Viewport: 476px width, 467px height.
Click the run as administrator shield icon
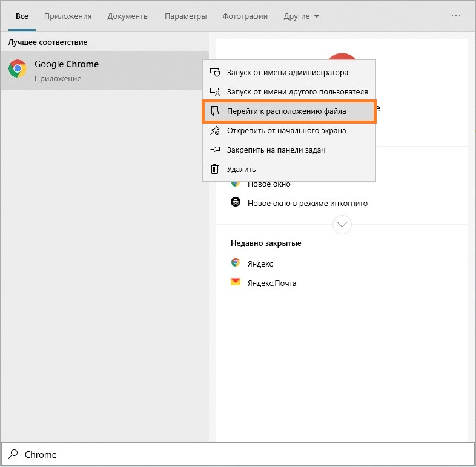(x=214, y=73)
